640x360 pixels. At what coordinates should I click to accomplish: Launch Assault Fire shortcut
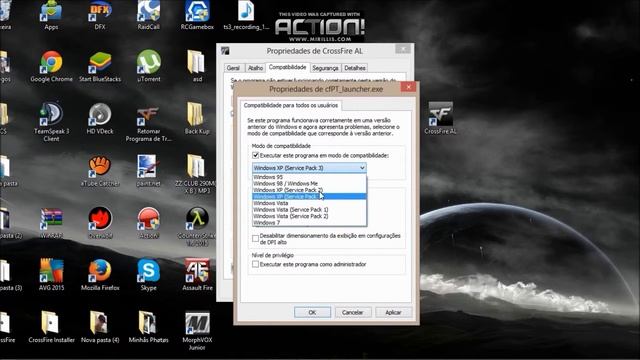(197, 275)
